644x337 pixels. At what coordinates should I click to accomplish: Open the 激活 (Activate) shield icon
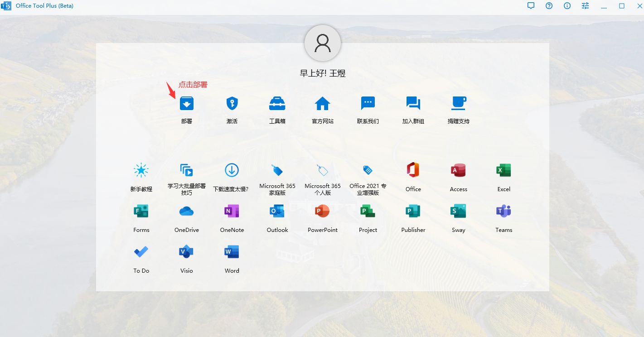232,104
